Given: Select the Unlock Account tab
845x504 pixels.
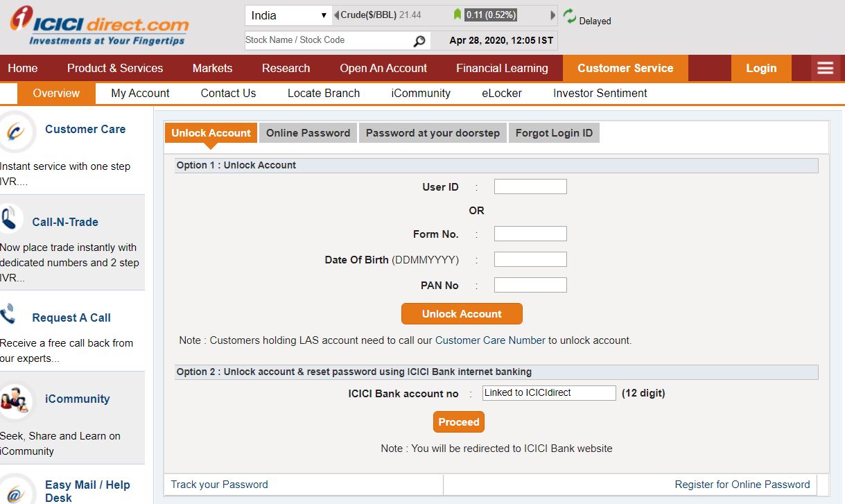Looking at the screenshot, I should [211, 133].
